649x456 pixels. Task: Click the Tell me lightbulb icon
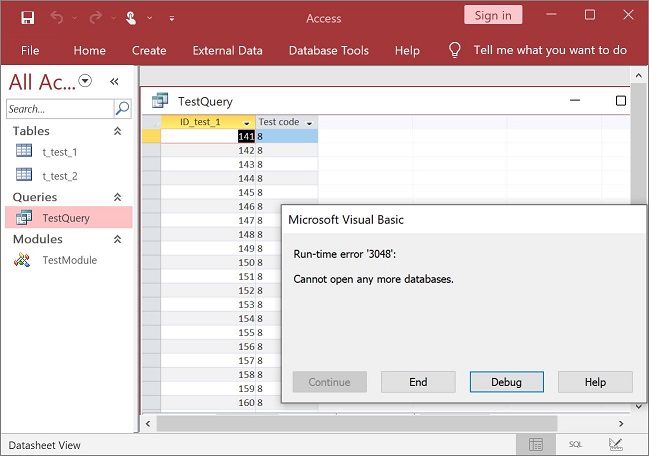[454, 50]
